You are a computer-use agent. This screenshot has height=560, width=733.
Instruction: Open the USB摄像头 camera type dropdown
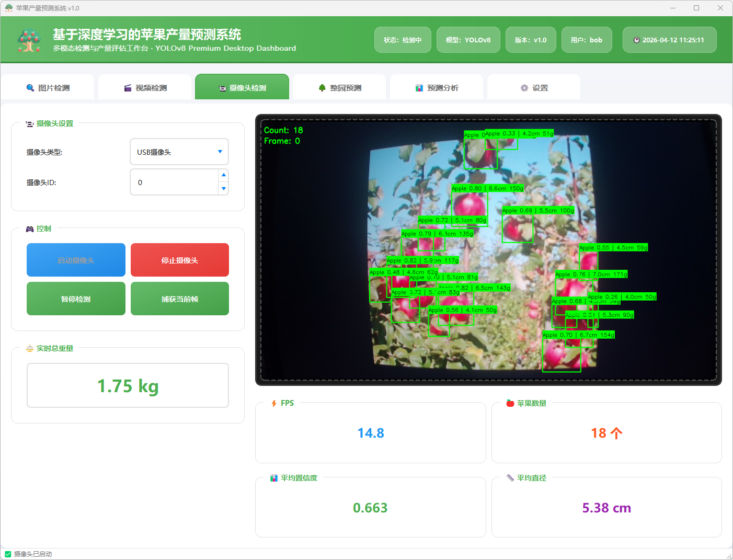click(x=179, y=152)
